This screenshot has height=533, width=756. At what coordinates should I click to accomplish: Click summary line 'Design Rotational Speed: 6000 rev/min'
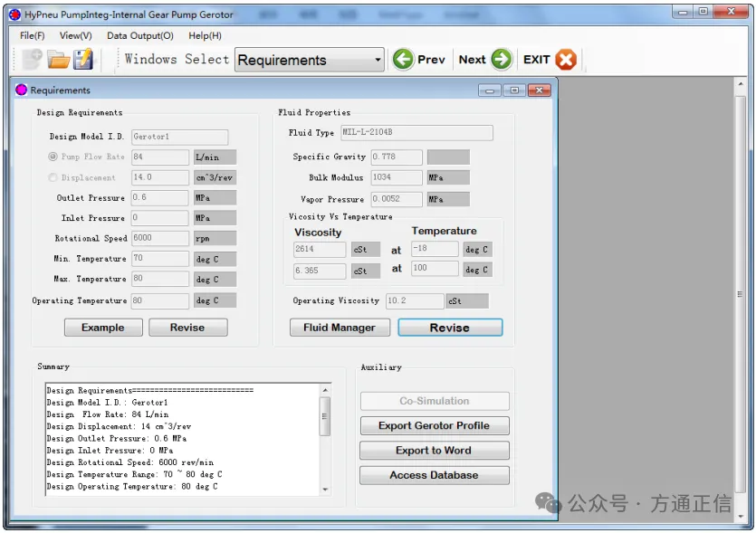[x=130, y=462]
